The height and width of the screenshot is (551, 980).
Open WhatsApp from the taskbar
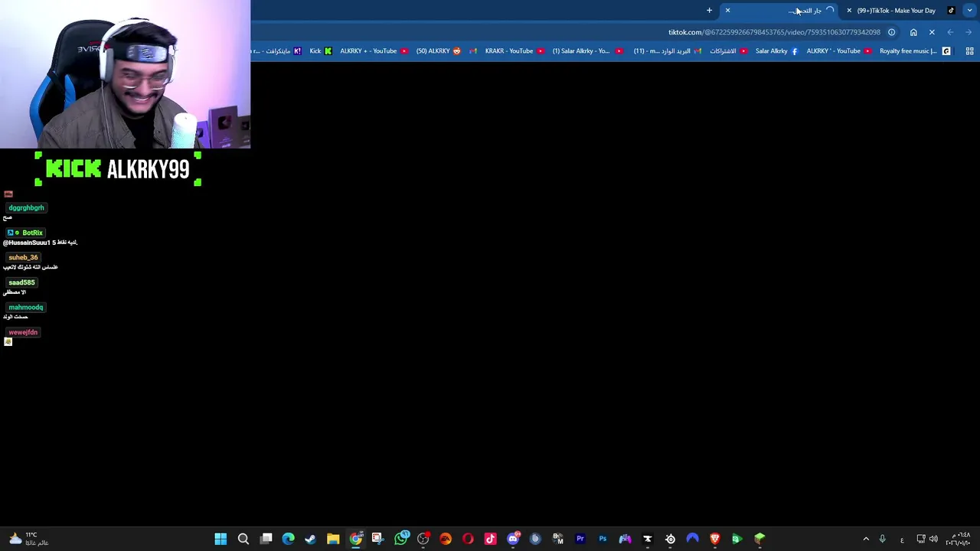(x=401, y=539)
